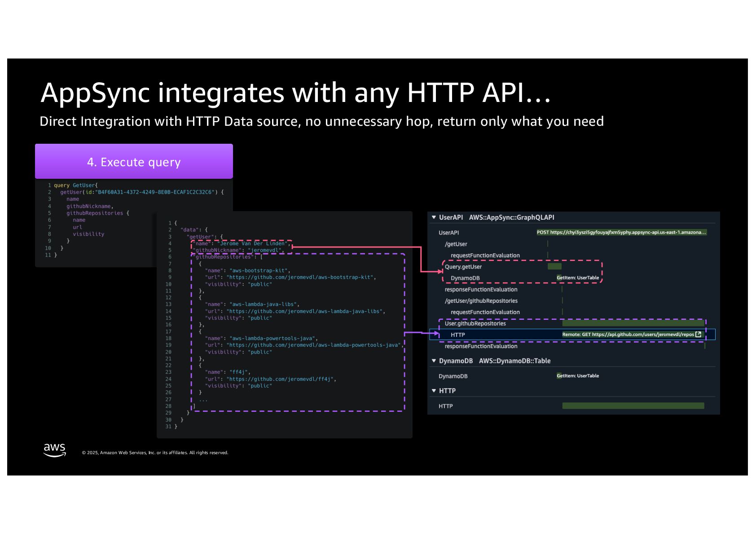Collapse the DynamoDB AWS::DynamoDB::Table section
756x535 pixels.
coord(434,361)
